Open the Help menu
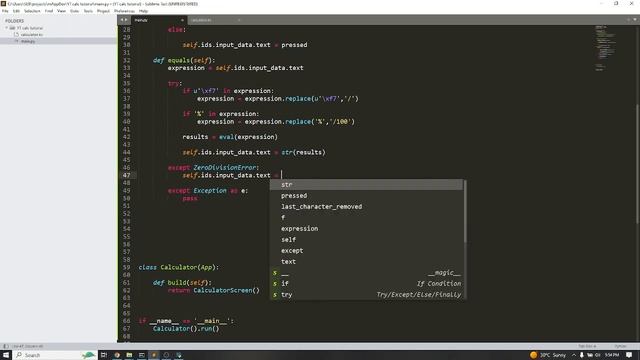 click(143, 11)
